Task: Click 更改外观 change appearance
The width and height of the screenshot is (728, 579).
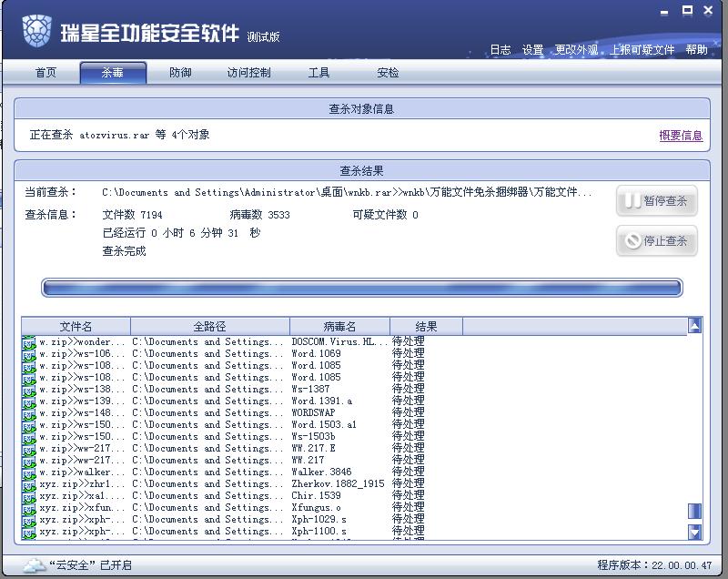Action: [x=576, y=50]
